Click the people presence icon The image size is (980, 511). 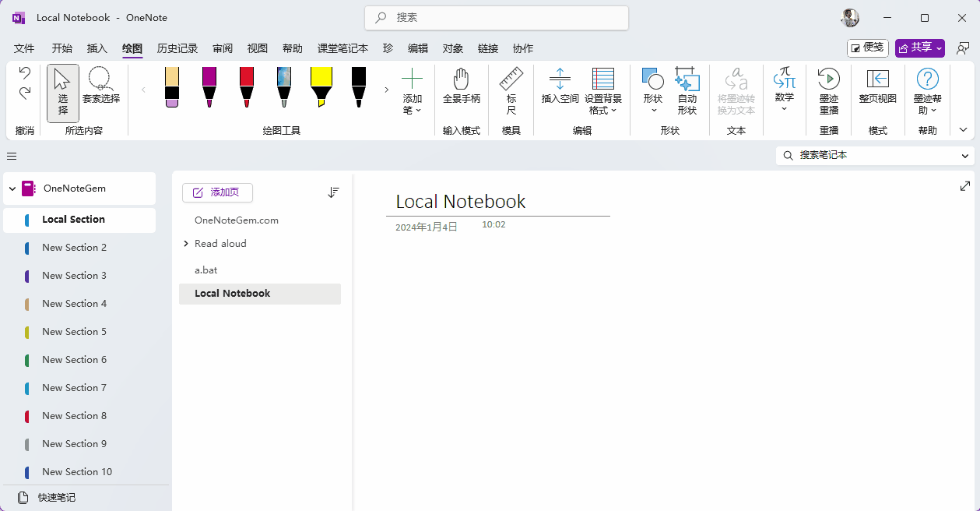963,48
